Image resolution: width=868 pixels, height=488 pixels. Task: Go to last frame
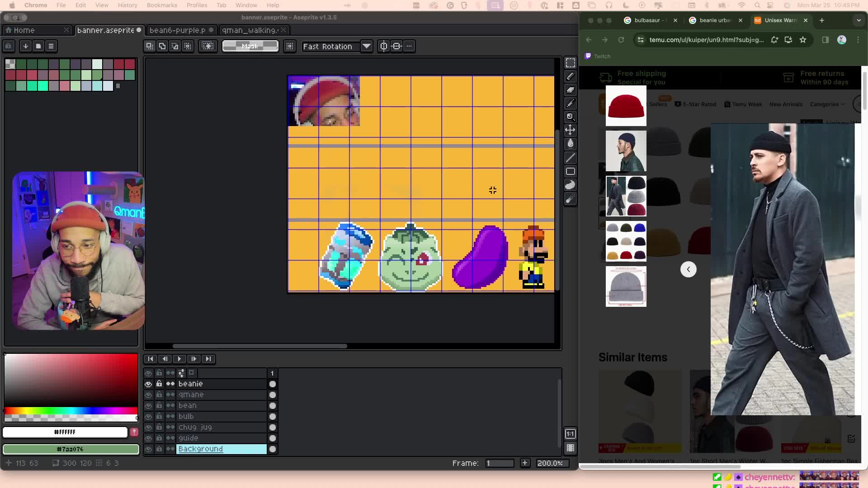(x=208, y=359)
